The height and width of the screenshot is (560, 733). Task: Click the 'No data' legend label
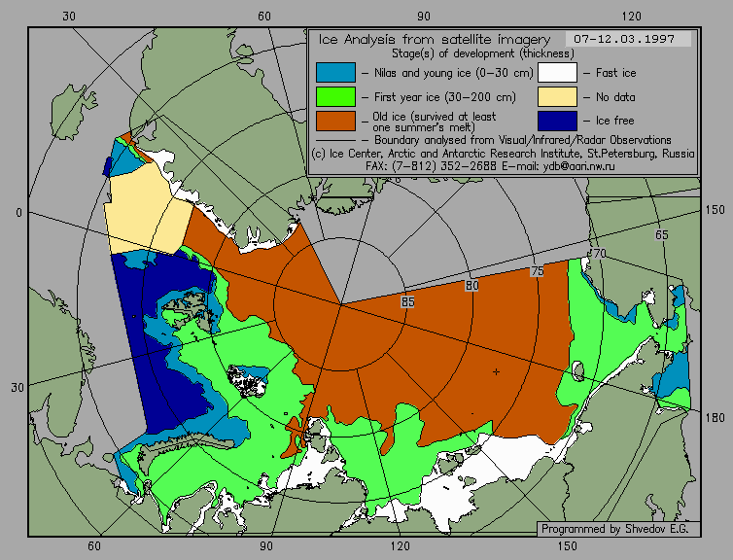(x=615, y=97)
